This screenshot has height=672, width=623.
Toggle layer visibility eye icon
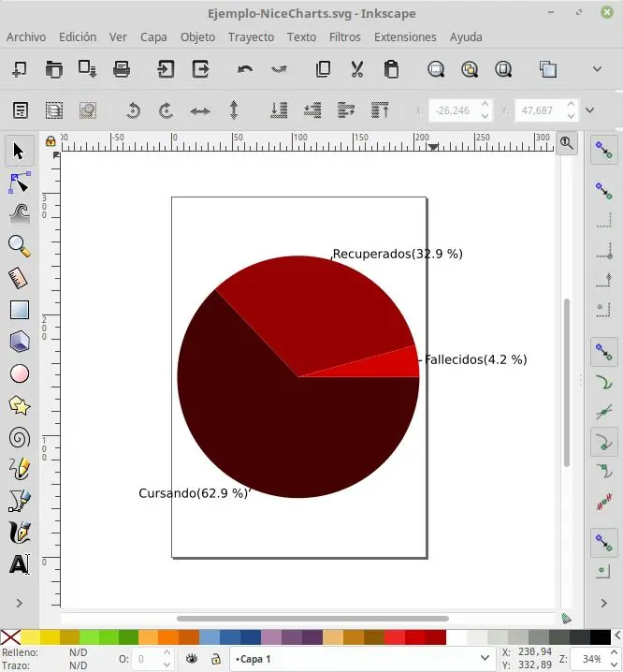pyautogui.click(x=192, y=659)
